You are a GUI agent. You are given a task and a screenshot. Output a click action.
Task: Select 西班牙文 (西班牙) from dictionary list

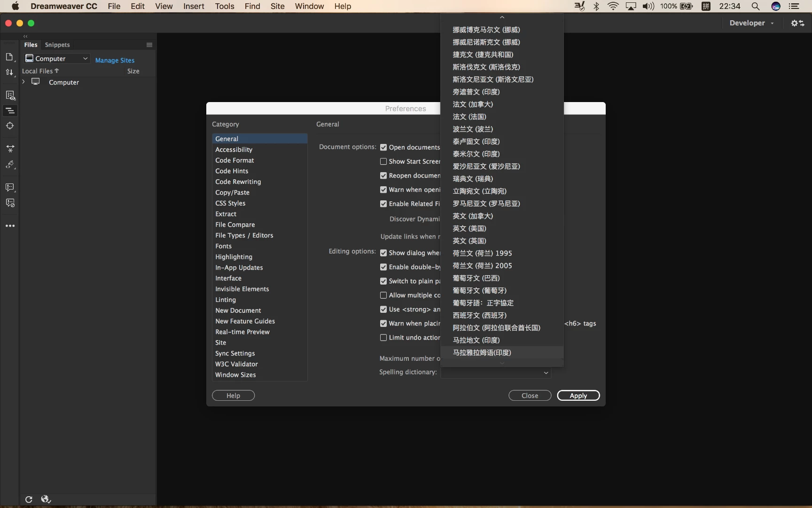click(x=502, y=315)
